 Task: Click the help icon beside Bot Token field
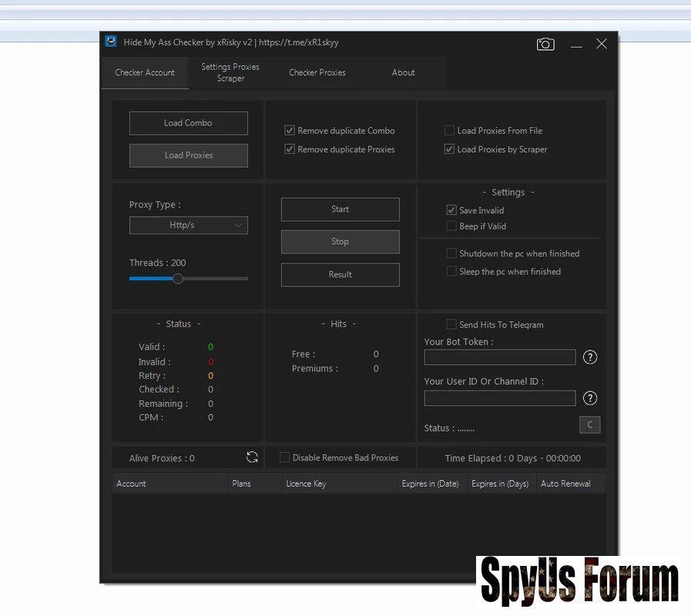(x=590, y=357)
